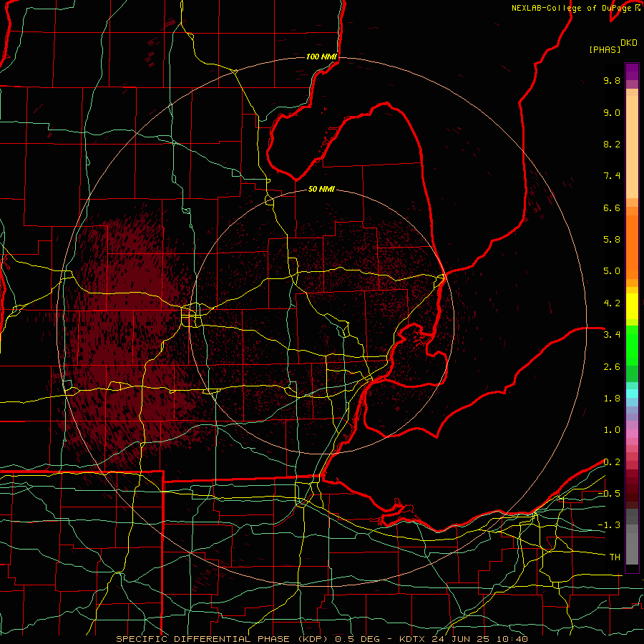Click the 1.0 scale value
Viewport: 644px width, 644px height.
(612, 430)
